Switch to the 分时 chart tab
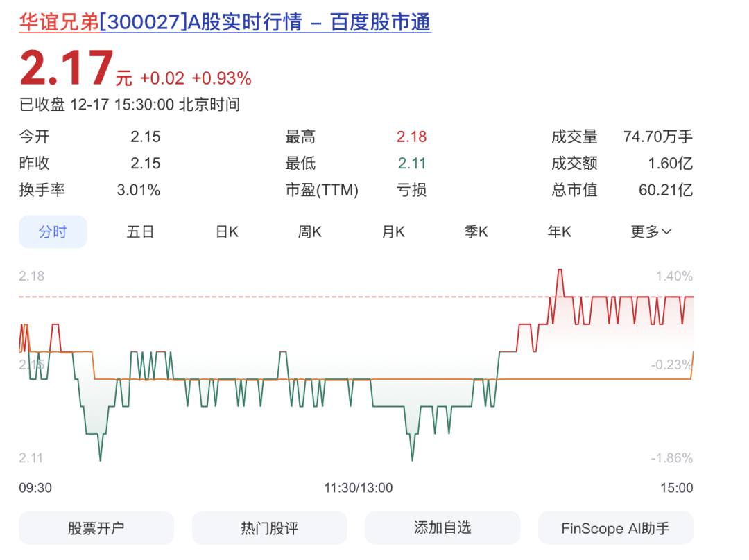The height and width of the screenshot is (560, 749). coord(53,232)
